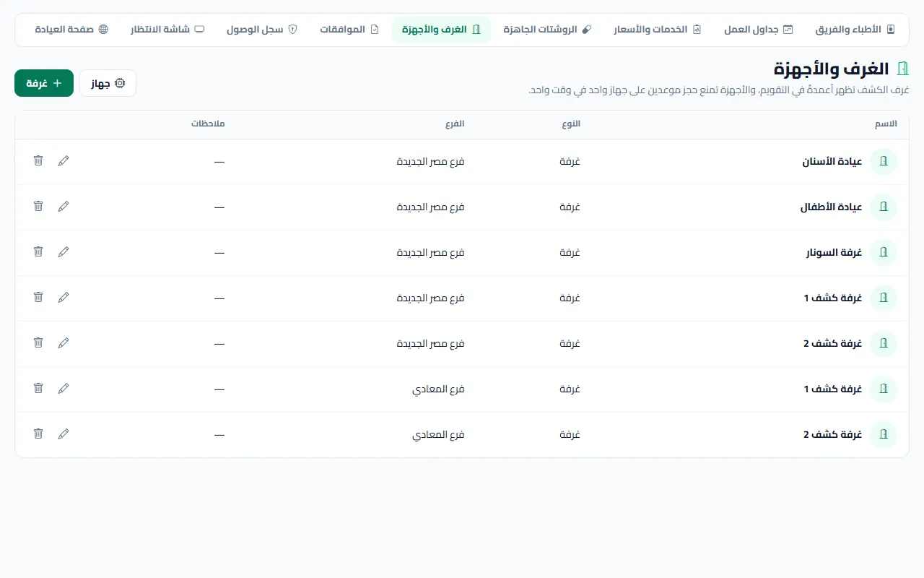Screen dimensions: 924x578
Task: Delete غرفة كشف 1 in فرع مصر الجديدة
Action: click(38, 297)
